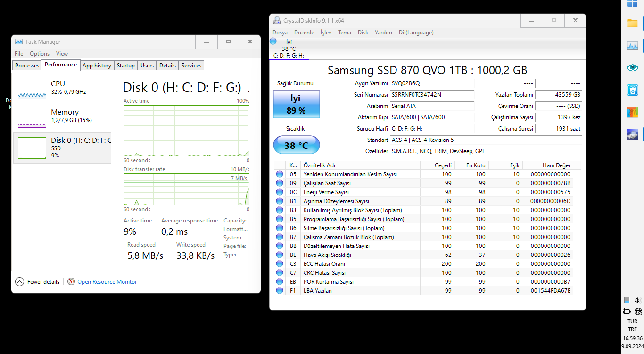Click the İyi 89 % health status button
The height and width of the screenshot is (354, 644).
[296, 104]
